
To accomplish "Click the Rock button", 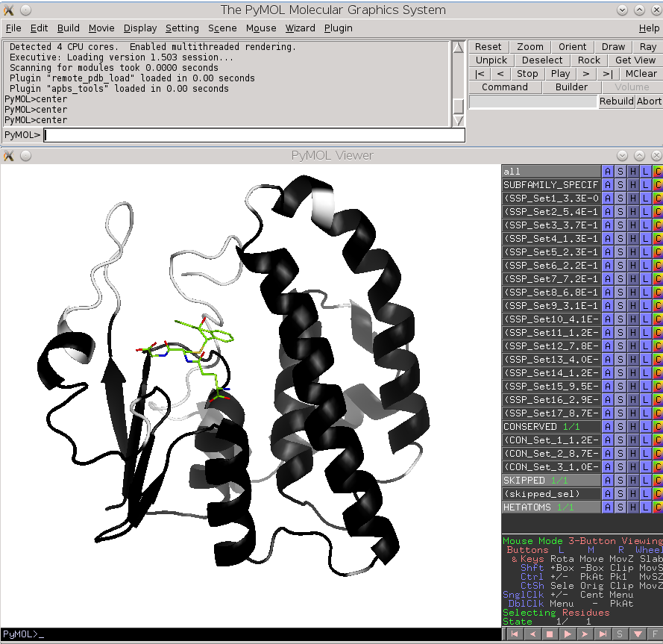I will point(589,60).
